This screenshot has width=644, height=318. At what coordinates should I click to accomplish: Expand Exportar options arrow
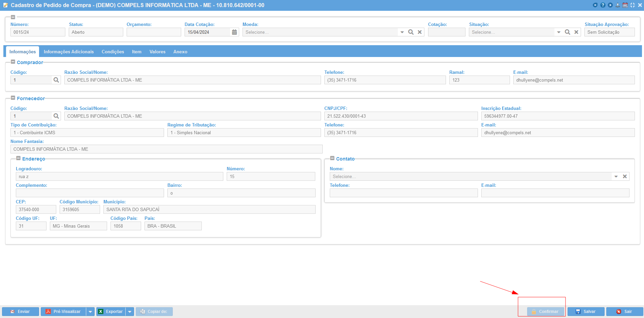[x=130, y=312]
